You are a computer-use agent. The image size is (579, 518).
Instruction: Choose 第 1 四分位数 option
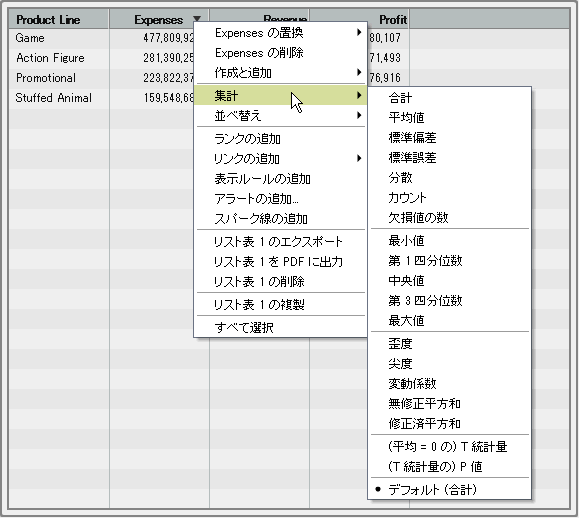[449, 261]
